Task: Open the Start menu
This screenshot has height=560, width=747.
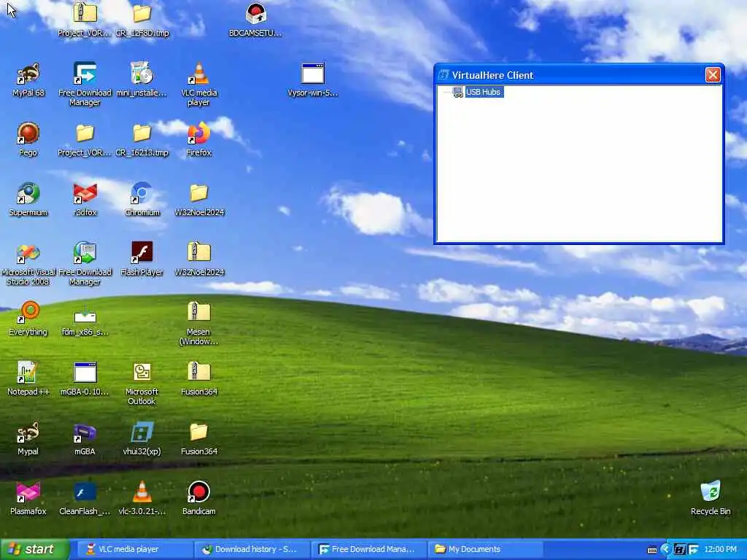Action: [x=34, y=549]
